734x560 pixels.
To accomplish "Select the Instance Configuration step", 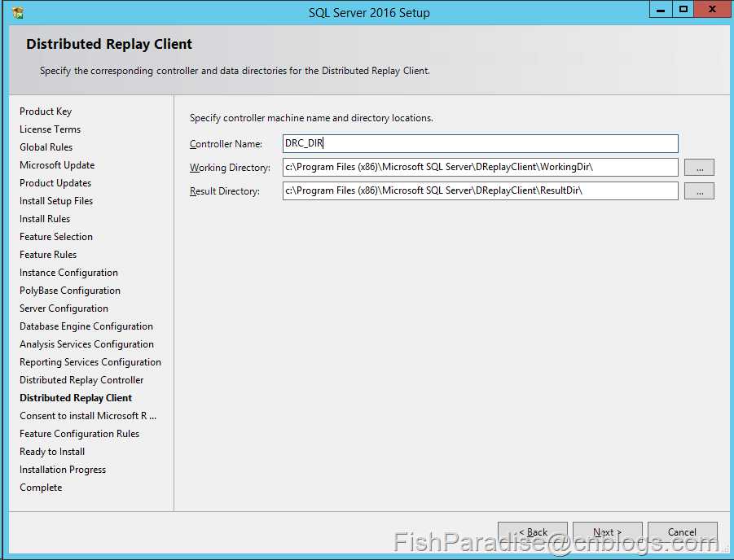I will click(x=68, y=273).
